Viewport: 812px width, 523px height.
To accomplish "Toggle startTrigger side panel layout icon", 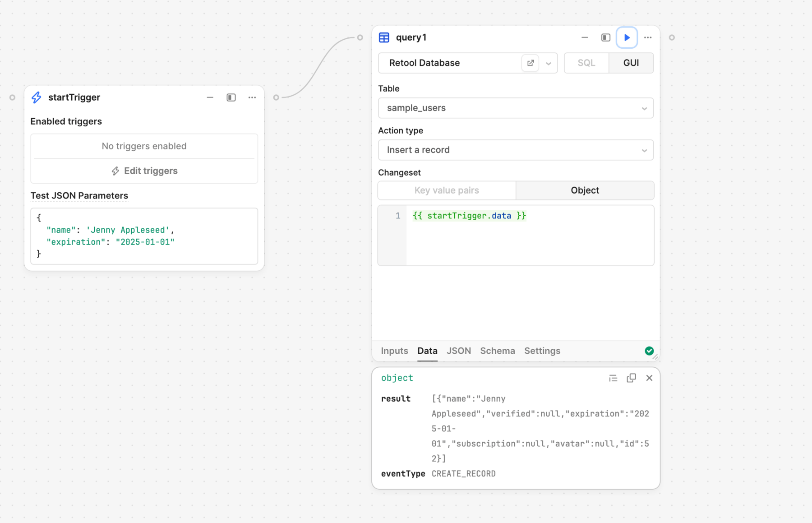I will point(231,97).
